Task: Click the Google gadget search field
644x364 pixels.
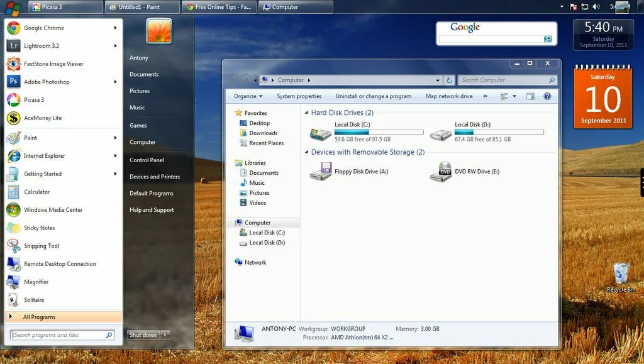Action: point(491,39)
